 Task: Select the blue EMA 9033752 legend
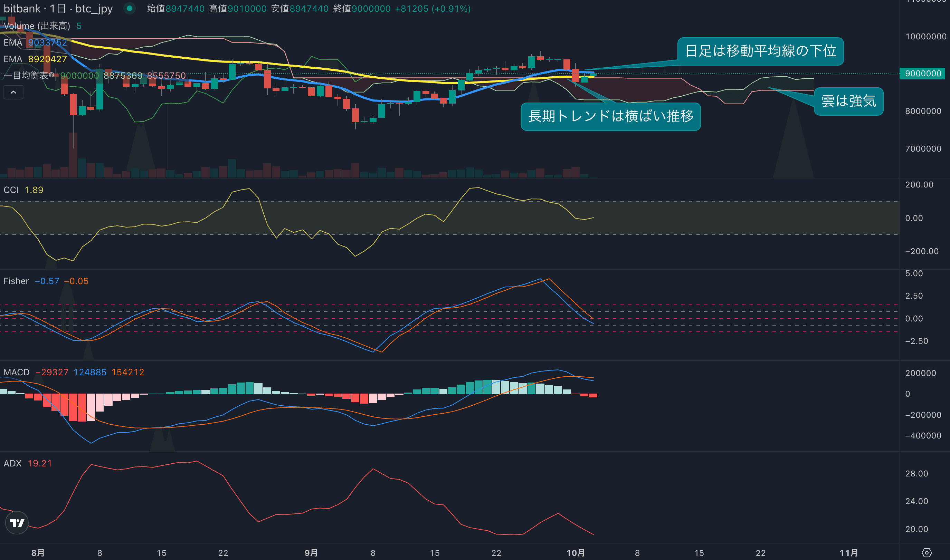point(35,42)
